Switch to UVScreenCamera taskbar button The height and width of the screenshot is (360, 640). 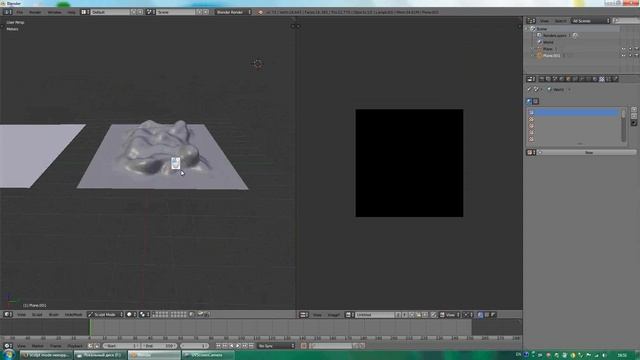tap(207, 355)
